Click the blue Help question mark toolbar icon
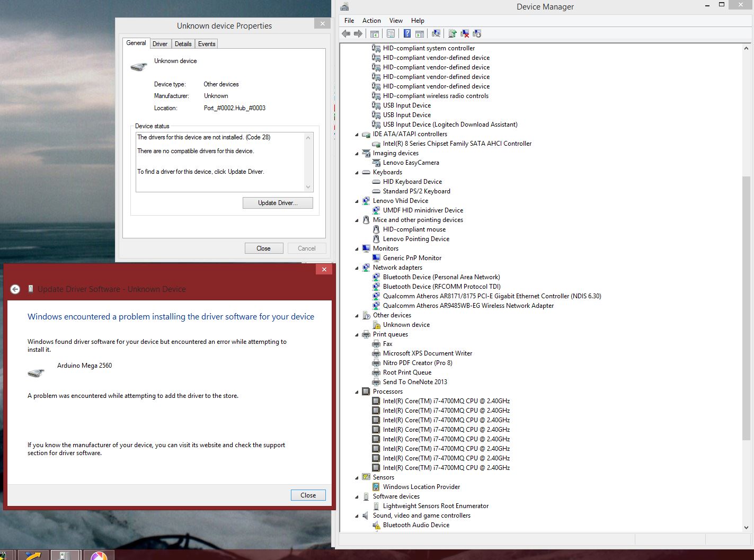The image size is (754, 560). [407, 34]
